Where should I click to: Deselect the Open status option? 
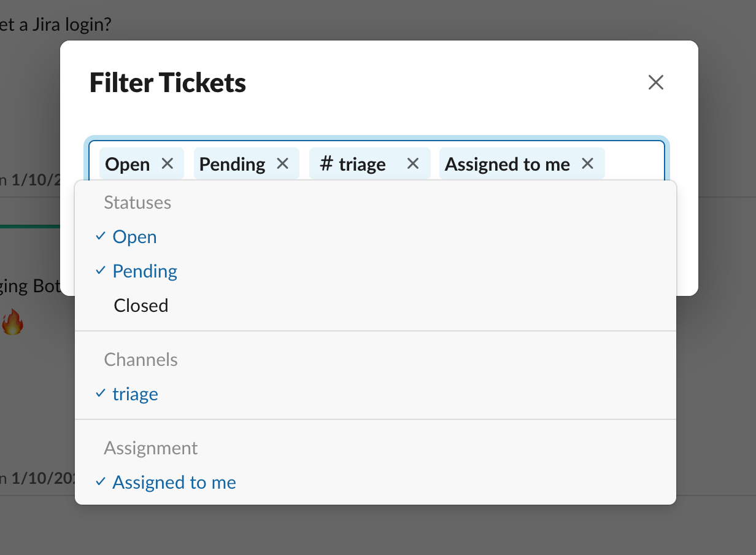coord(375,237)
